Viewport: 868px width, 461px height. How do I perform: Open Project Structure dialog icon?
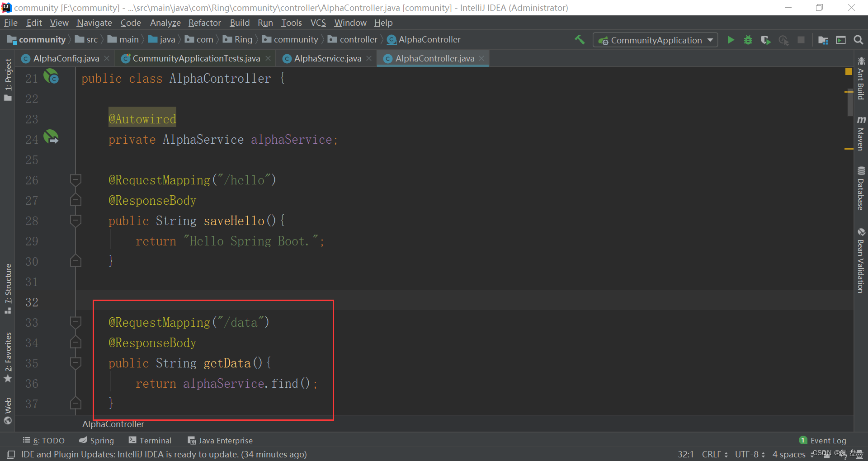(823, 40)
